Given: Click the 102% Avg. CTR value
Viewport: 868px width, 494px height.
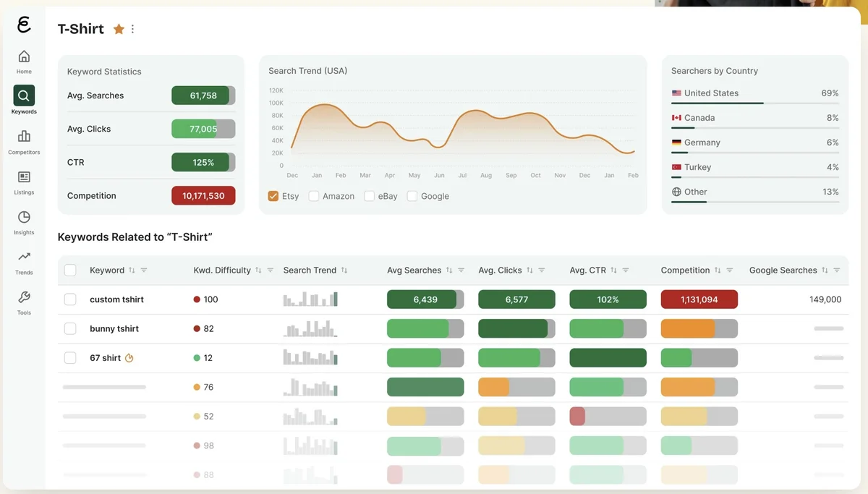Looking at the screenshot, I should click(x=608, y=299).
